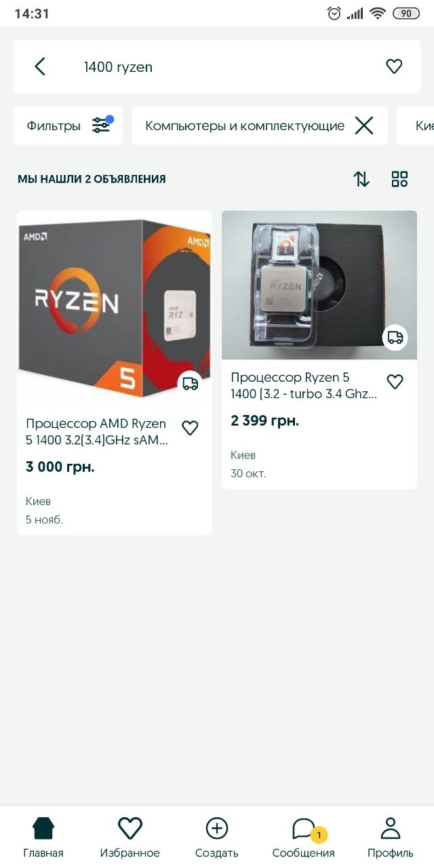Screen dimensions: 434x868
Task: Open Избранное favorites tab
Action: 130,837
